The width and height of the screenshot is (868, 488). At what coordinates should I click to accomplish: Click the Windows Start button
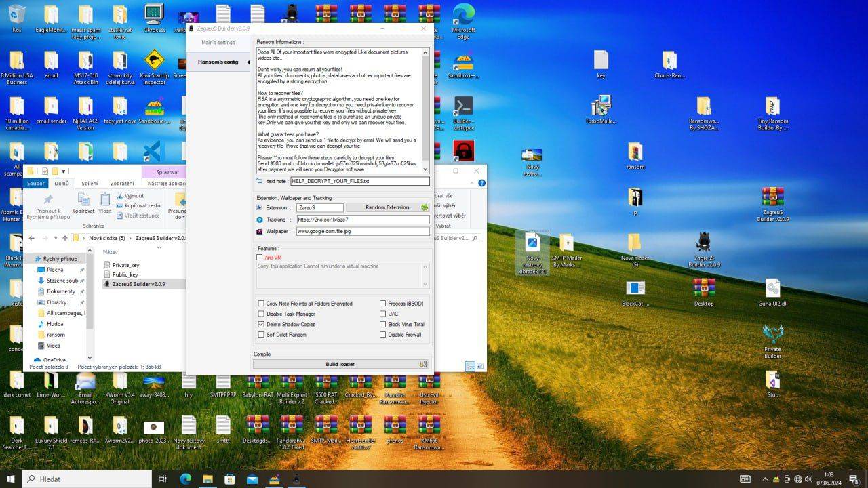pyautogui.click(x=11, y=479)
